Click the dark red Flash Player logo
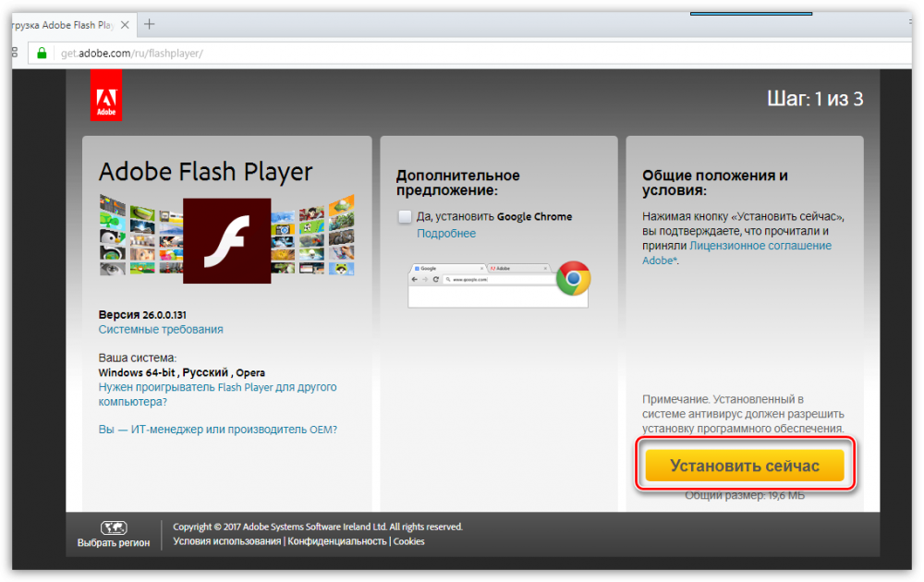Image resolution: width=924 pixels, height=582 pixels. coord(226,240)
